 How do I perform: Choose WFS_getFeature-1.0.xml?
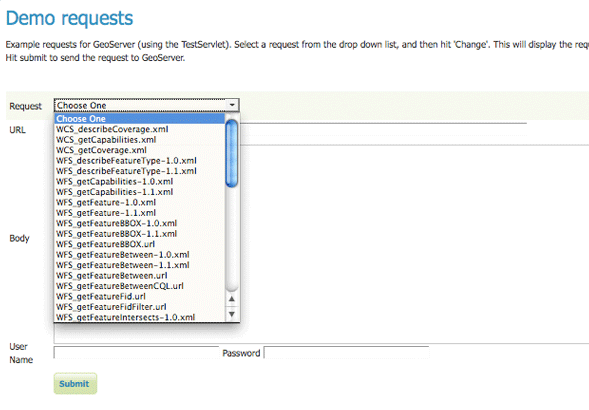click(140, 203)
